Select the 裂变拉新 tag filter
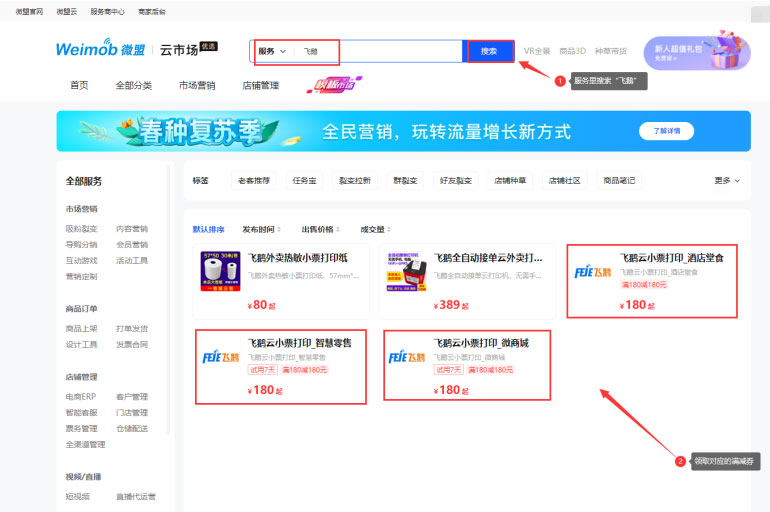Image resolution: width=770 pixels, height=512 pixels. [355, 181]
